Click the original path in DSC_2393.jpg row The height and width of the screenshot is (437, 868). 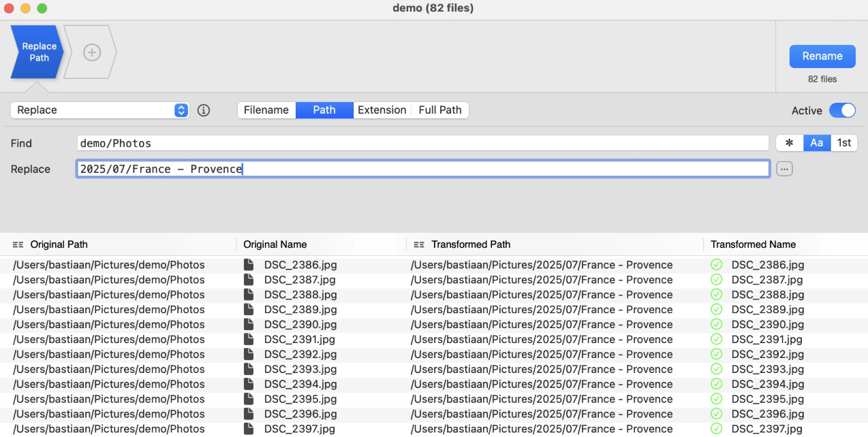coord(109,370)
